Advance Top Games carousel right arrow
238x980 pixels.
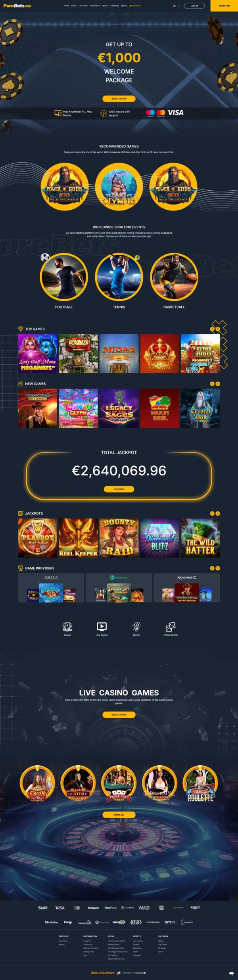coord(217,329)
